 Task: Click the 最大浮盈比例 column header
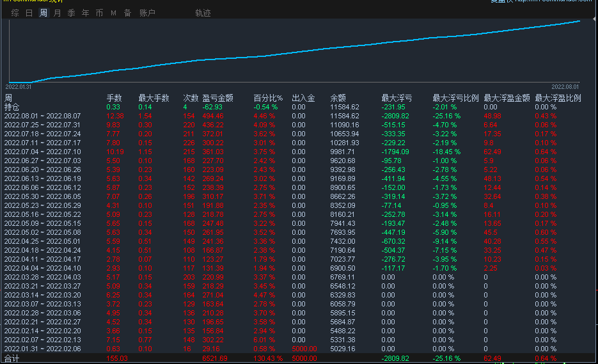[x=558, y=98]
